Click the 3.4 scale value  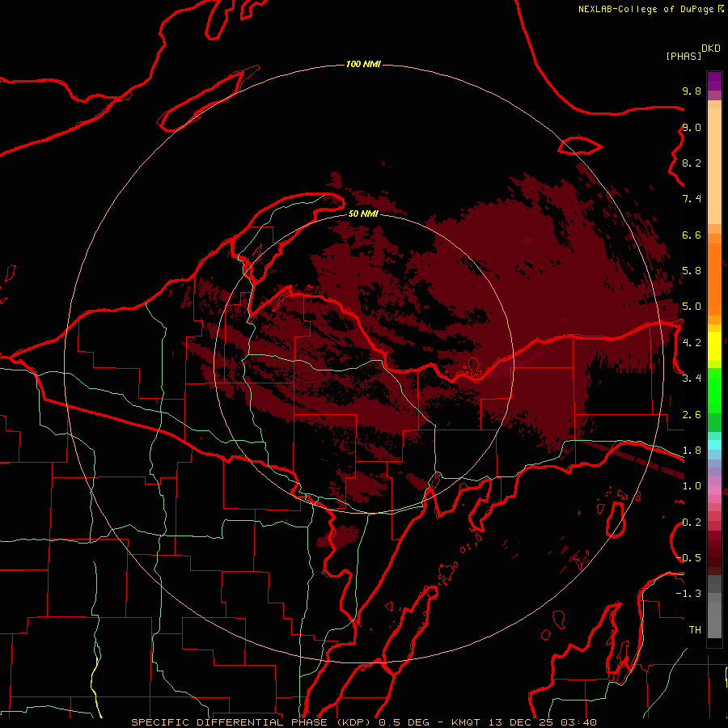click(x=692, y=379)
